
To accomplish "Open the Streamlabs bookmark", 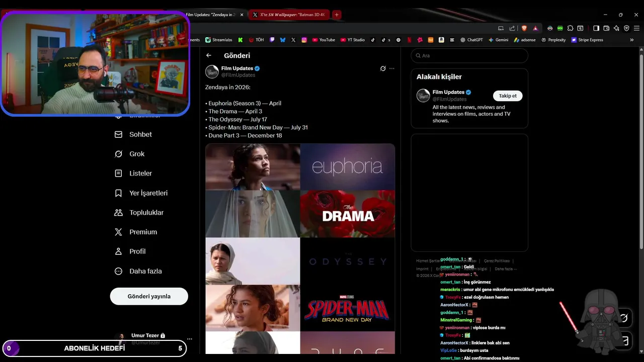I will (219, 40).
